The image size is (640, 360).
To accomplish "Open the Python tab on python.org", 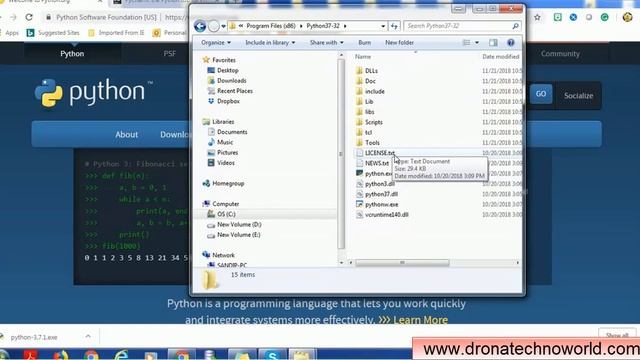I will pos(72,54).
